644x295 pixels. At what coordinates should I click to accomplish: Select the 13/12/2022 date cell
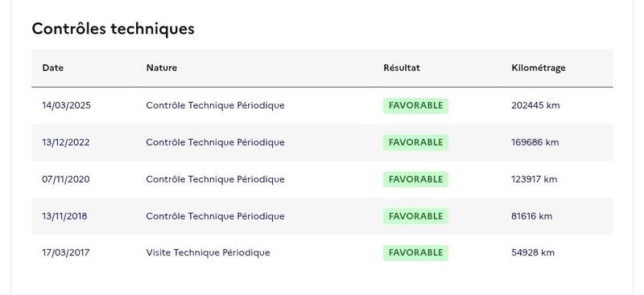point(66,142)
